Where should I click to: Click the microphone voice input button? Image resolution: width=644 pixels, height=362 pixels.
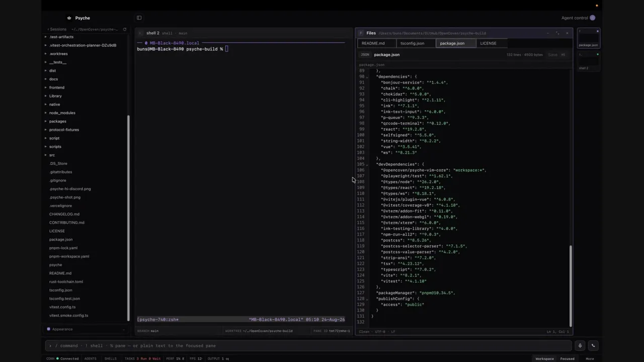click(x=580, y=345)
